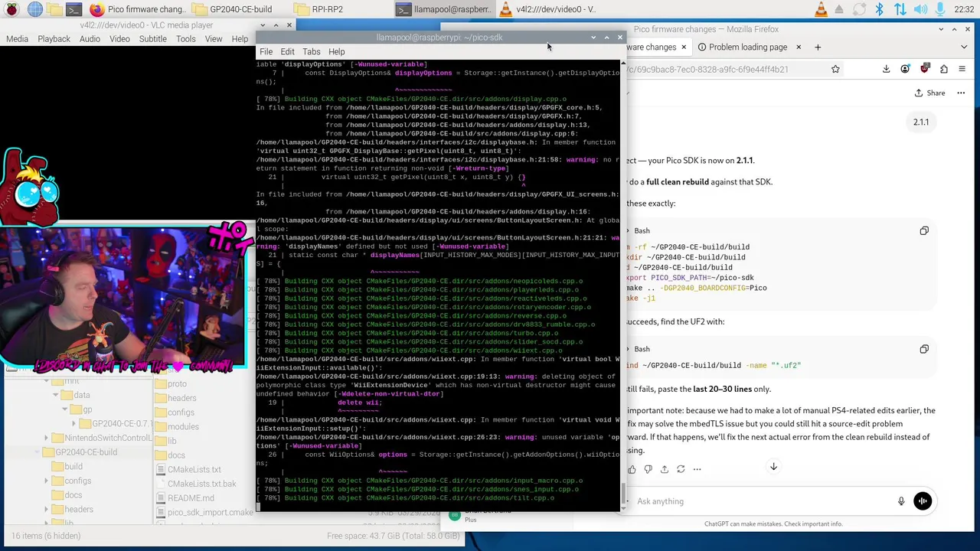Image resolution: width=980 pixels, height=551 pixels.
Task: Launch terminal from the taskbar launcher icon
Action: [73, 9]
